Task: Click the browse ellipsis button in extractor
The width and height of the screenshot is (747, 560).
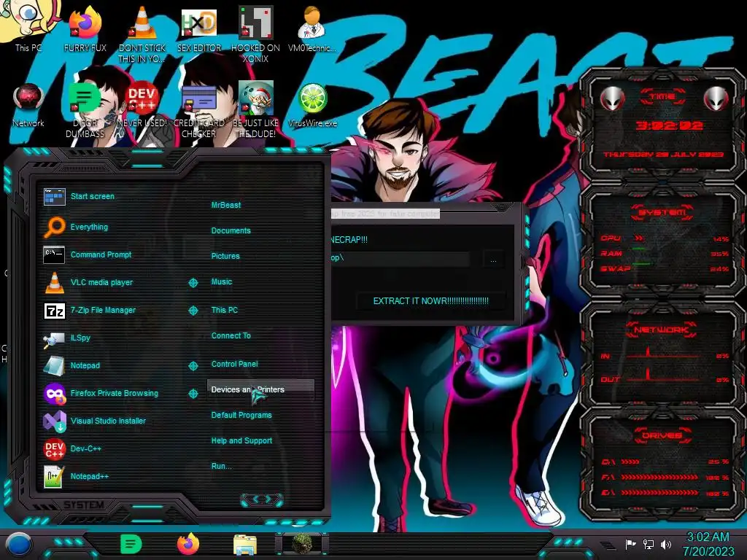Action: click(493, 260)
